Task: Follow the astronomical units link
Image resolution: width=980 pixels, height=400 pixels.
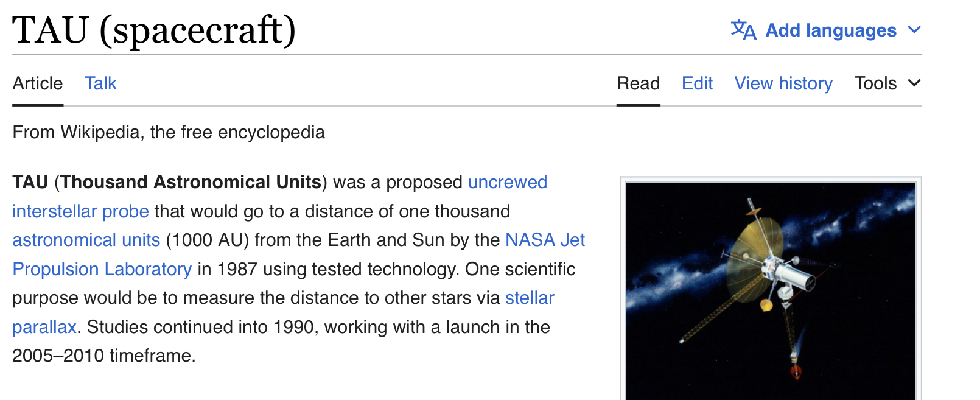Action: pyautogui.click(x=86, y=240)
